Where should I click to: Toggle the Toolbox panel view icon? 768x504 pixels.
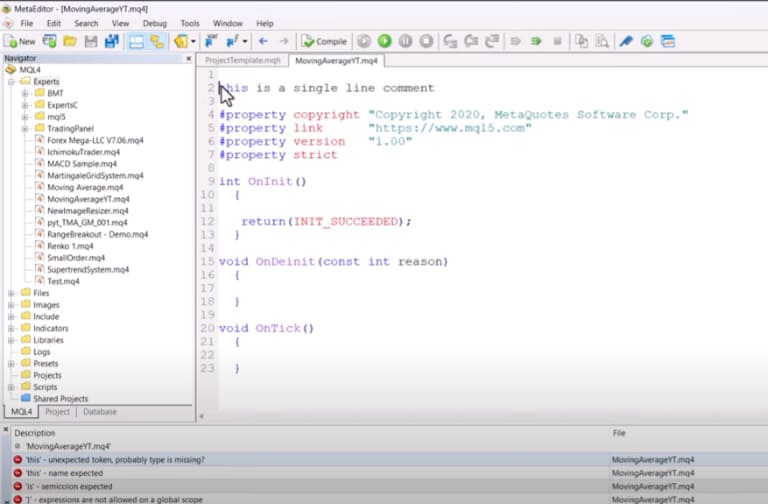[157, 42]
